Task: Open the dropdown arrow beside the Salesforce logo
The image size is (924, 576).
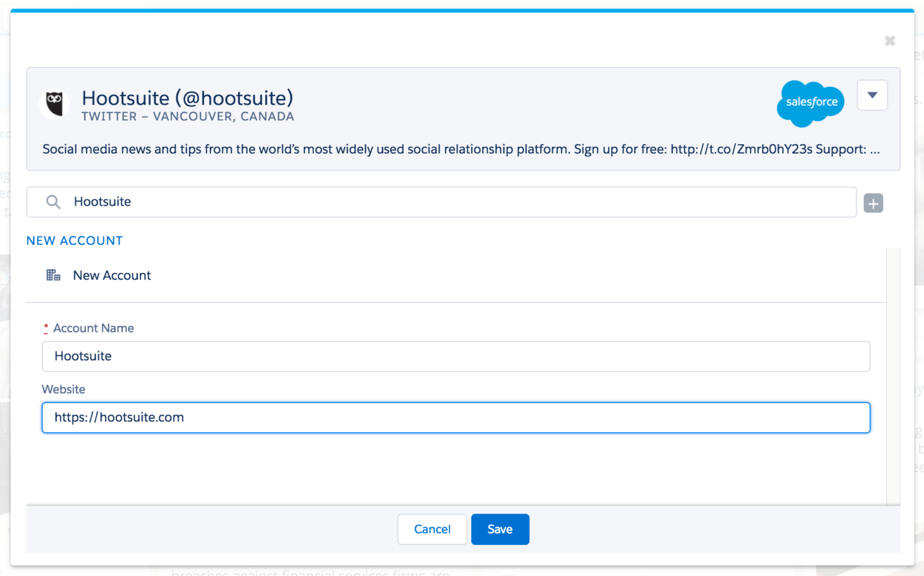Action: click(x=872, y=95)
